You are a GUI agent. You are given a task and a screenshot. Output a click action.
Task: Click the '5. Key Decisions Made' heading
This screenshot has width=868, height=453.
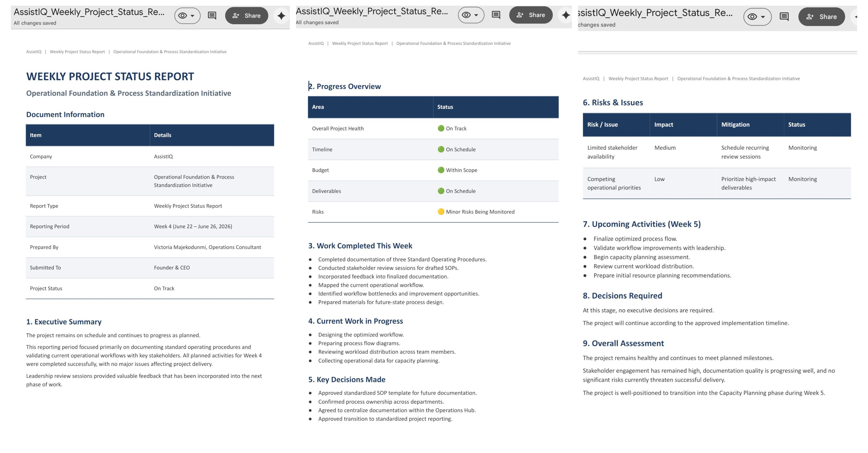point(347,379)
